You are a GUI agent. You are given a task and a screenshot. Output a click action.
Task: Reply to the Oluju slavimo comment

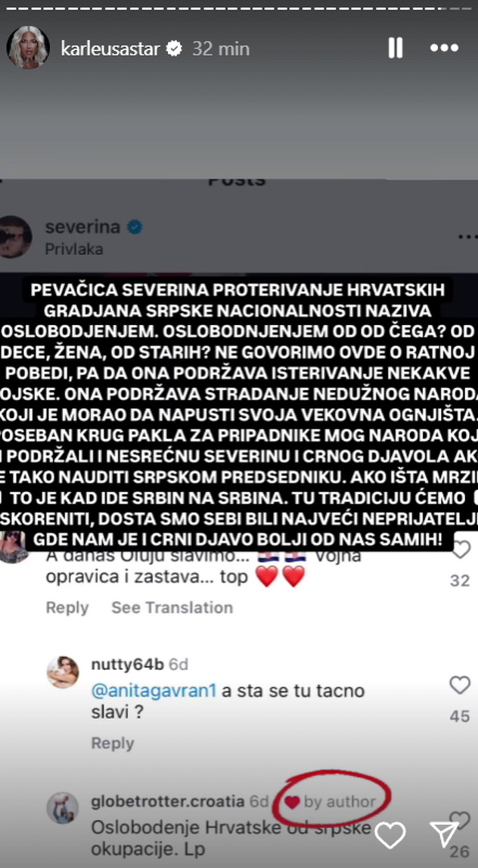pyautogui.click(x=67, y=607)
